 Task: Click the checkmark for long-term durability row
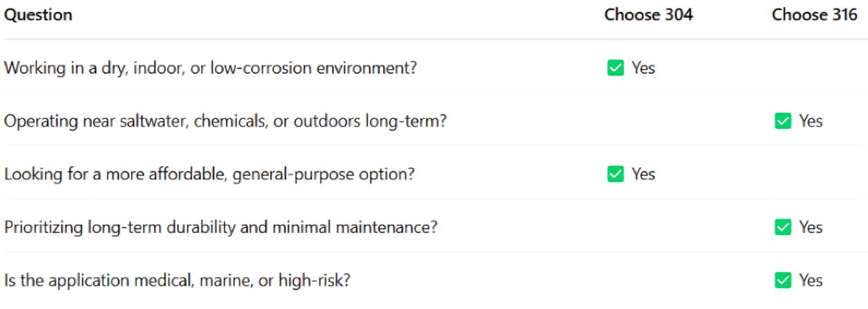click(782, 227)
